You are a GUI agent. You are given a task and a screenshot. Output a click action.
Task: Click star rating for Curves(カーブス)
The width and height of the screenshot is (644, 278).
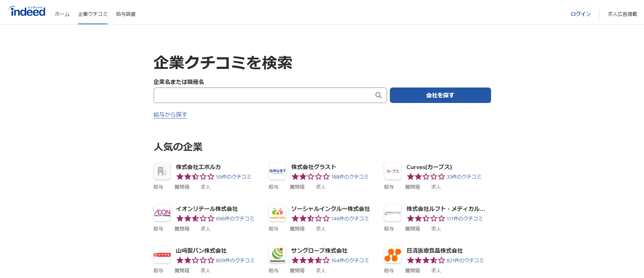[426, 177]
